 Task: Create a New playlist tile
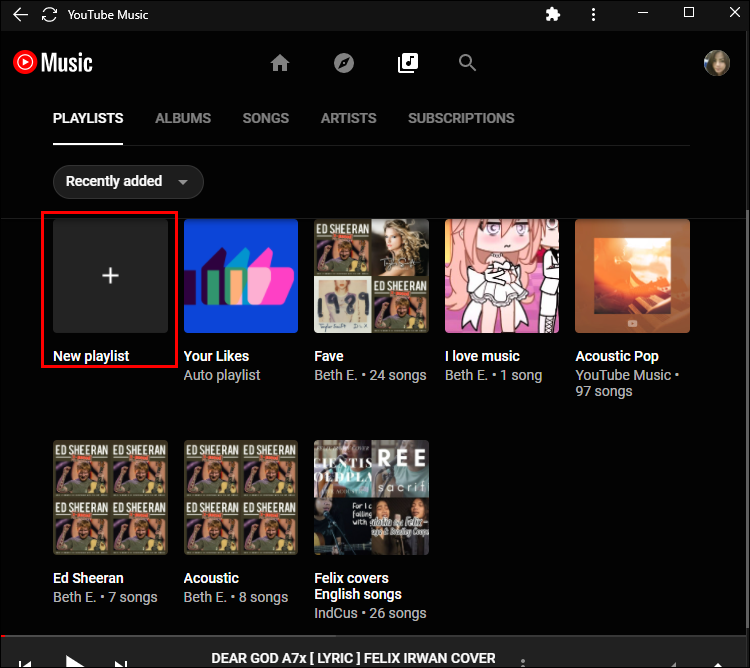point(110,276)
